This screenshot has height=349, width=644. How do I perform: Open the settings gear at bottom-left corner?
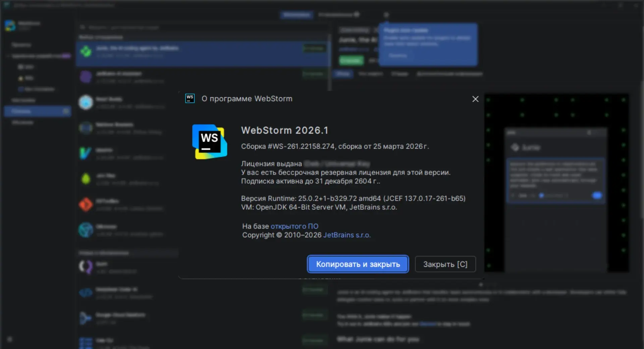10,339
